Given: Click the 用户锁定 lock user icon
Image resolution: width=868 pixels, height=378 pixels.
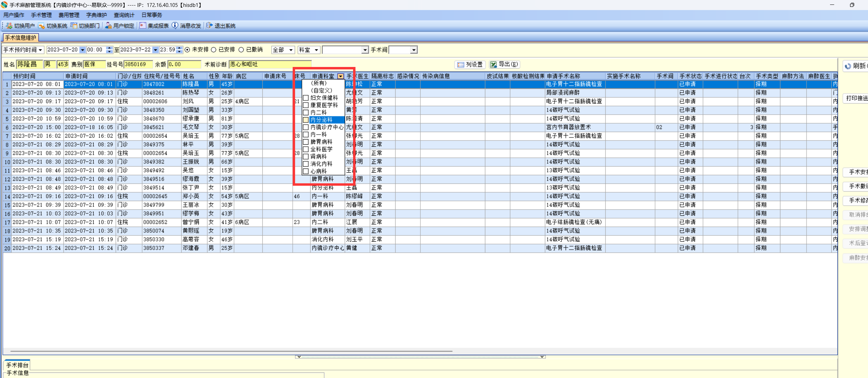Looking at the screenshot, I should click(x=108, y=26).
